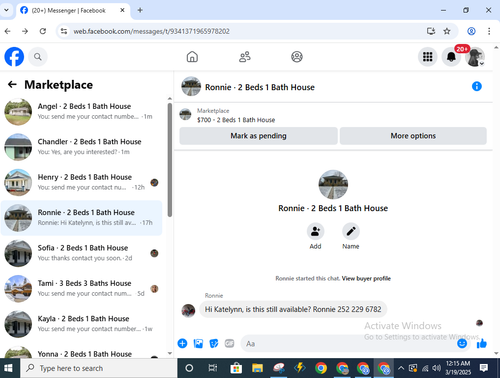The image size is (500, 378).
Task: Choose a sticker icon in composer
Action: click(214, 343)
